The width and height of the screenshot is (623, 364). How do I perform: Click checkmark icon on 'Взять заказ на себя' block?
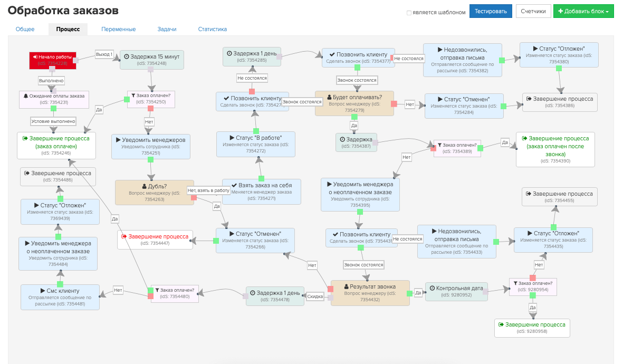[234, 186]
